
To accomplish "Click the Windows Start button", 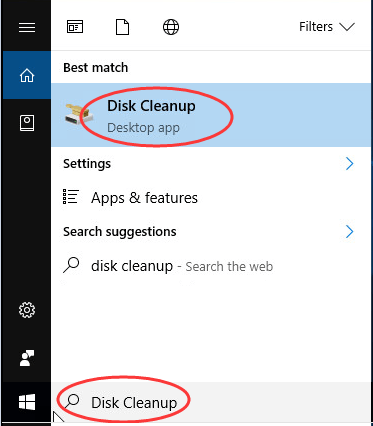I will tap(27, 402).
